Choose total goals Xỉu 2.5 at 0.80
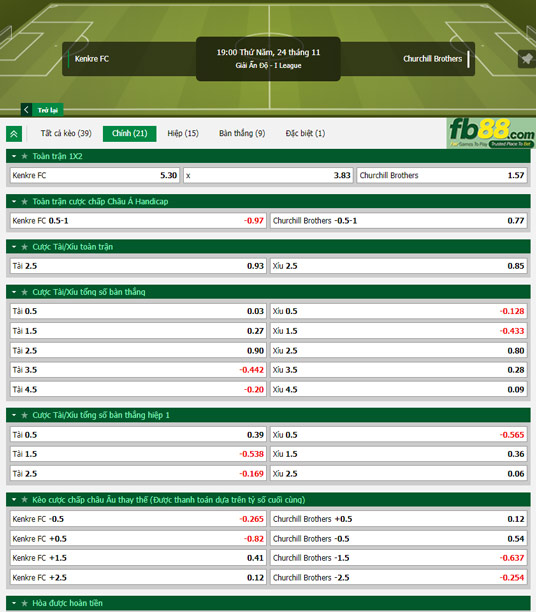The image size is (536, 612). coord(399,350)
